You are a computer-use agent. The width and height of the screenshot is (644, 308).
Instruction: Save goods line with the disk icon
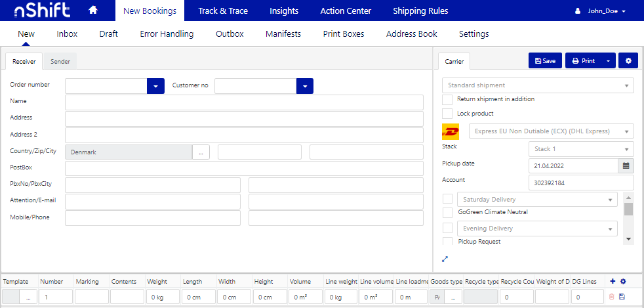tap(622, 296)
